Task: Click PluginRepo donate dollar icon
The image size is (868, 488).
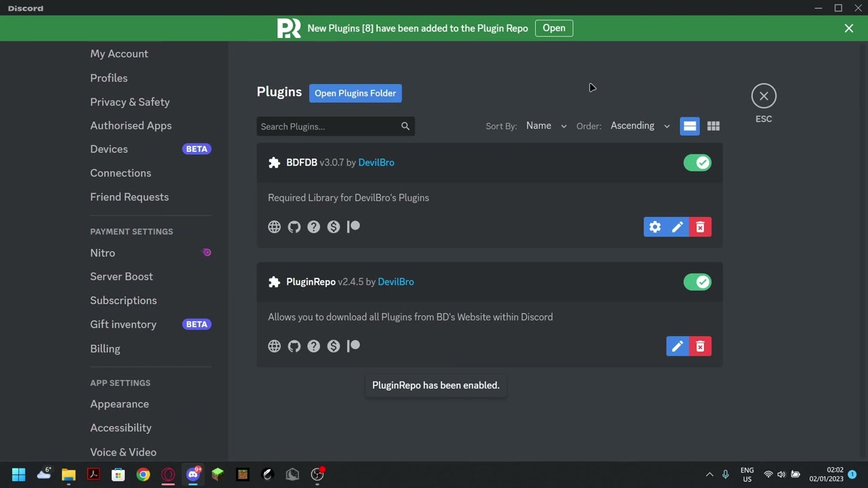Action: coord(333,346)
